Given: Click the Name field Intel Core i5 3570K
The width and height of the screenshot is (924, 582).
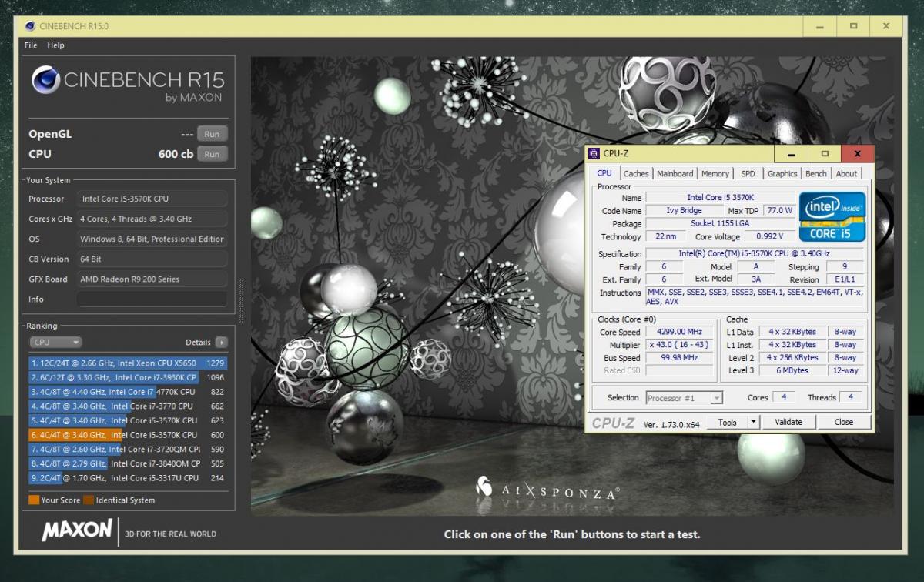Looking at the screenshot, I should (720, 198).
